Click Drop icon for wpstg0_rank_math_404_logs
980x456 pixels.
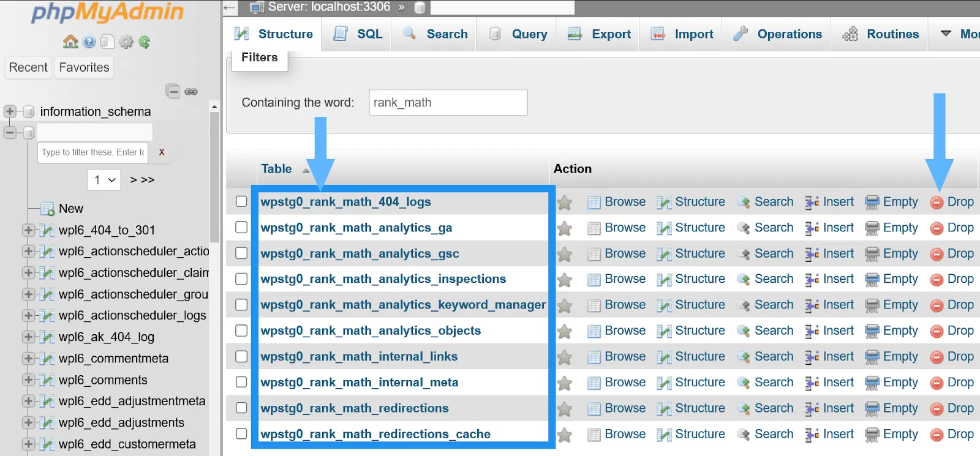(937, 203)
